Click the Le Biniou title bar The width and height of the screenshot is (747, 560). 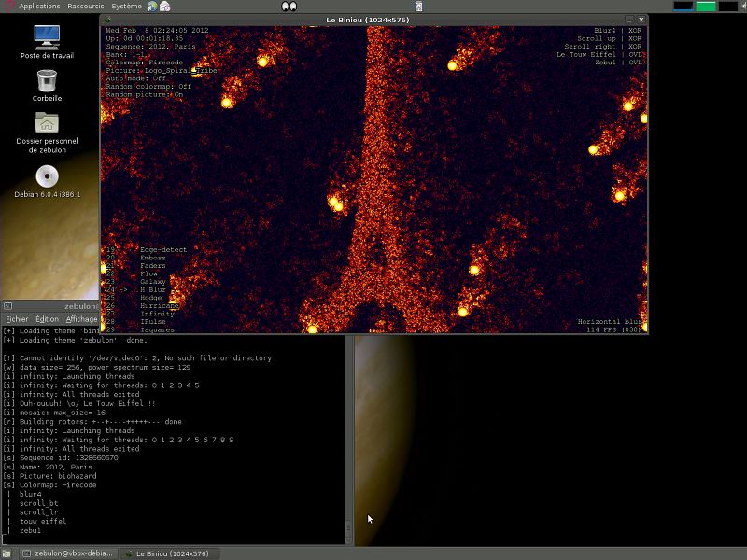(x=368, y=20)
